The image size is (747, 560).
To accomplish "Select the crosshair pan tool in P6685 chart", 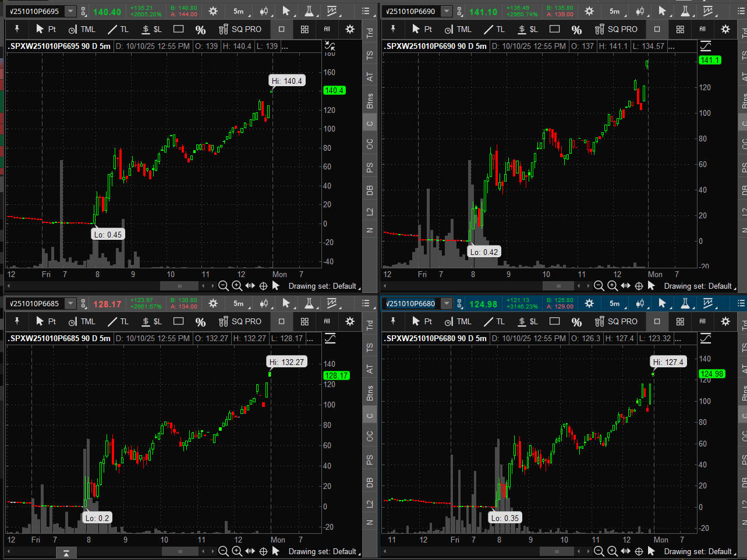I will [x=263, y=551].
